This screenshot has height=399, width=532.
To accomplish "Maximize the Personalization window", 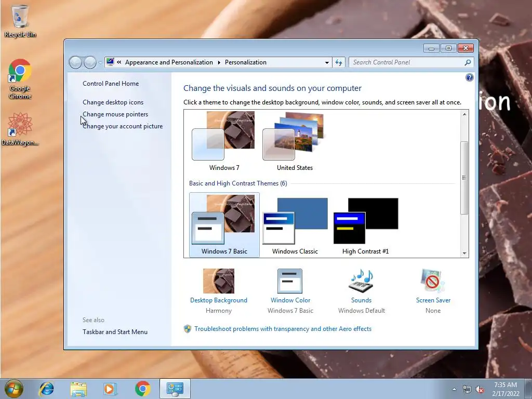I will coord(448,48).
